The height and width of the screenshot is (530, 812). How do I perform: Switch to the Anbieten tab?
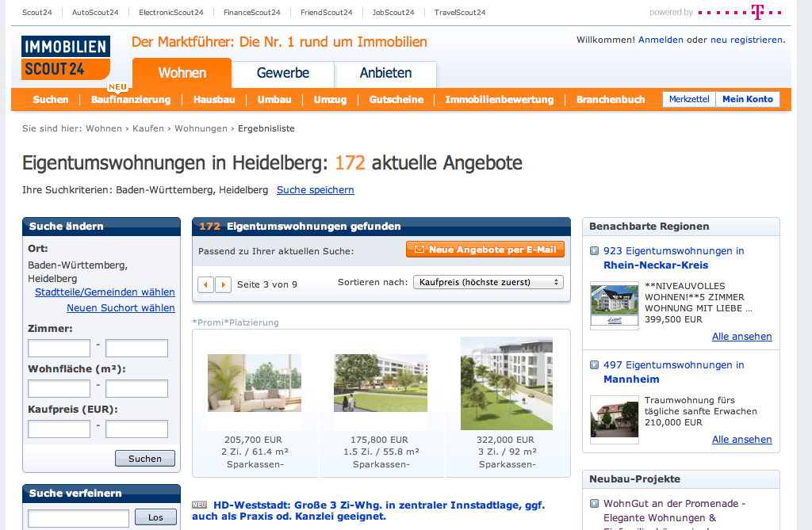coord(386,73)
